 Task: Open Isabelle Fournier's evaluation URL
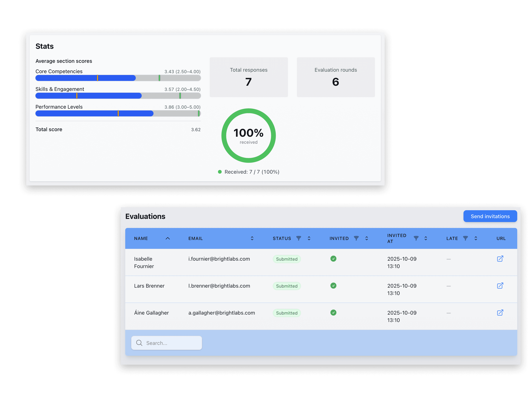[500, 259]
